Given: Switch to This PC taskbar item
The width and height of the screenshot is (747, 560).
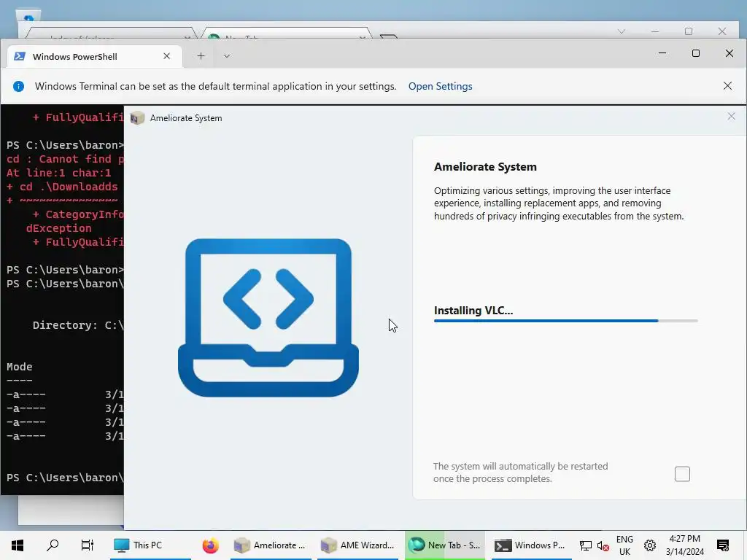Looking at the screenshot, I should pos(150,545).
